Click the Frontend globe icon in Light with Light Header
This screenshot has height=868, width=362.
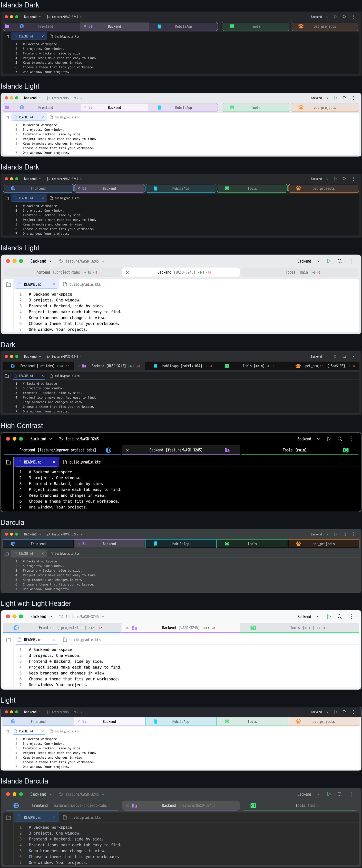tap(16, 628)
